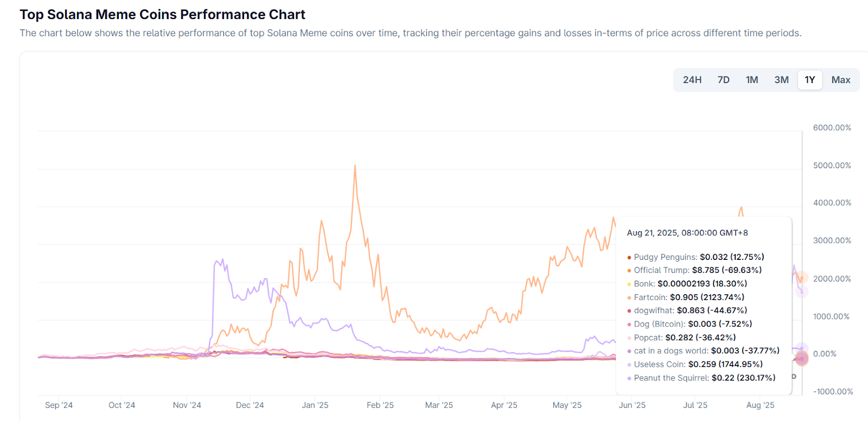Choose the 3M time range
Viewport: 868px width, 421px height.
[781, 80]
